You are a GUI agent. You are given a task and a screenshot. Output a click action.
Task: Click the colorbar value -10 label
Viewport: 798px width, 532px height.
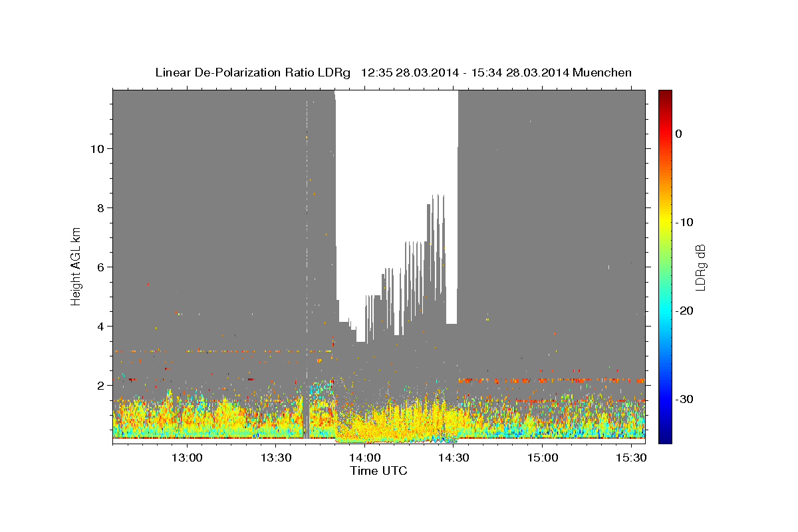[685, 222]
